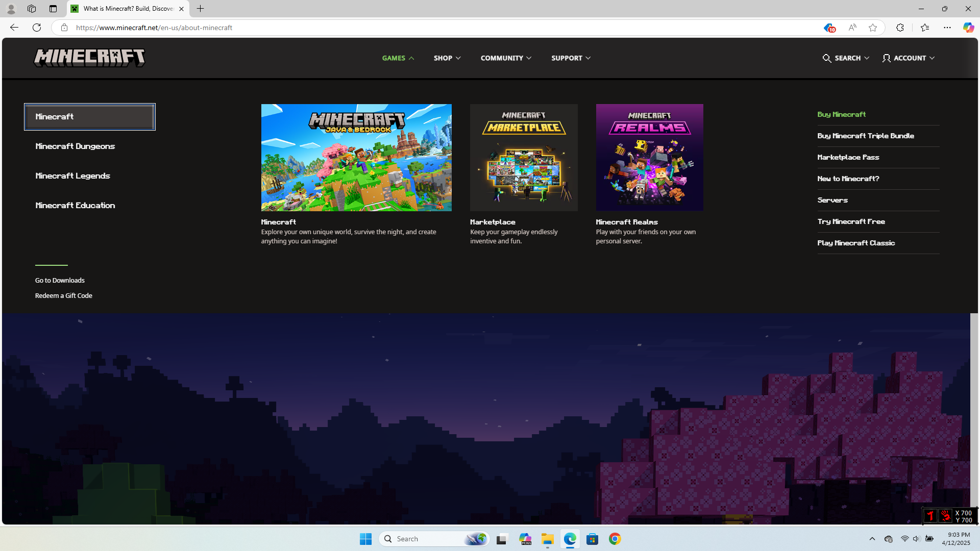Open Buy Minecraft link
This screenshot has height=551, width=980.
[x=841, y=114]
